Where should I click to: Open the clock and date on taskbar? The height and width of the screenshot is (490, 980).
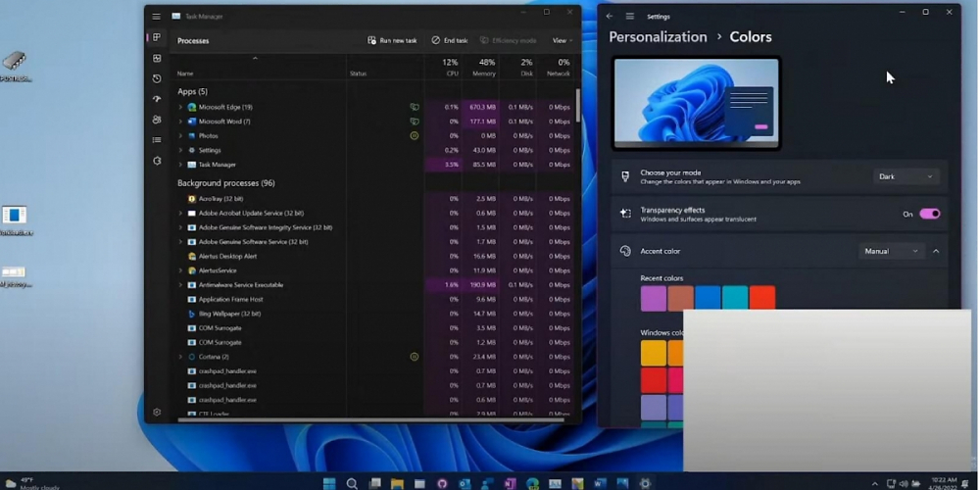[x=944, y=484]
